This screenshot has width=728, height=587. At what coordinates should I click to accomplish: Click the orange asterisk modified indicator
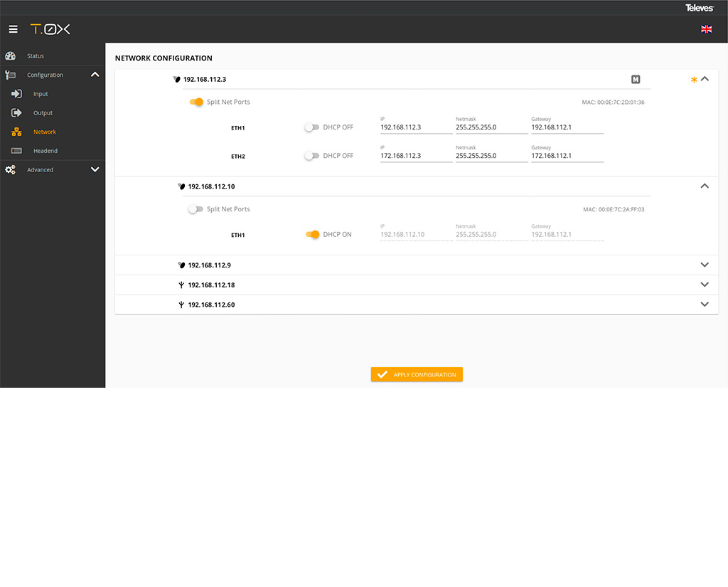(x=694, y=80)
